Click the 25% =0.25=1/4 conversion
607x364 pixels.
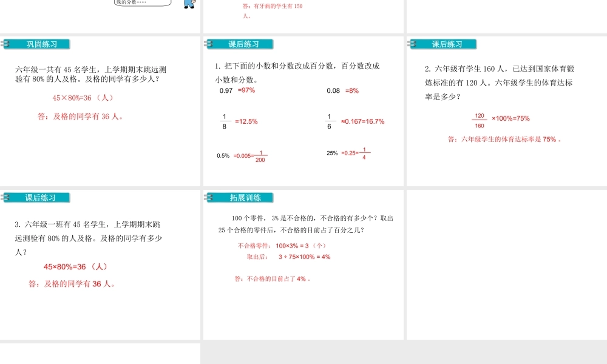coord(348,153)
